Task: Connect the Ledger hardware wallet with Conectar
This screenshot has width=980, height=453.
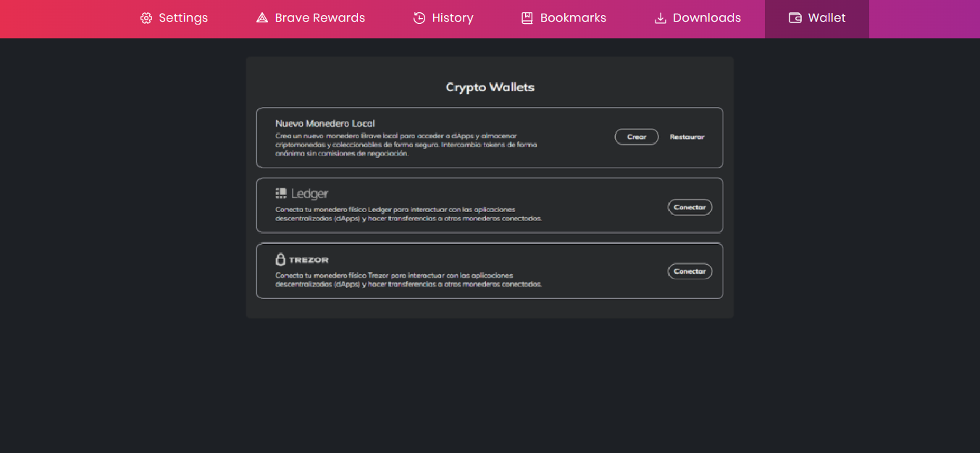Action: click(x=690, y=207)
